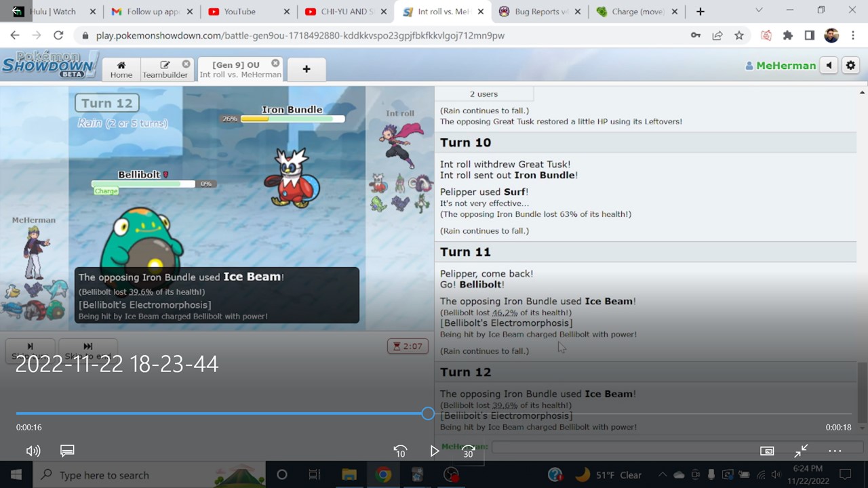Click the battle timer 2:07 button
This screenshot has height=488, width=868.
point(408,346)
